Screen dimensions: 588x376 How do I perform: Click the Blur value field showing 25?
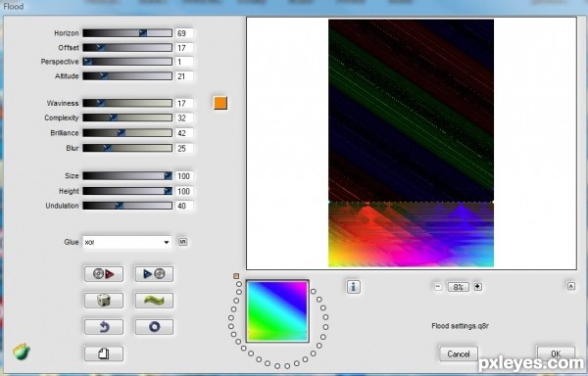184,148
